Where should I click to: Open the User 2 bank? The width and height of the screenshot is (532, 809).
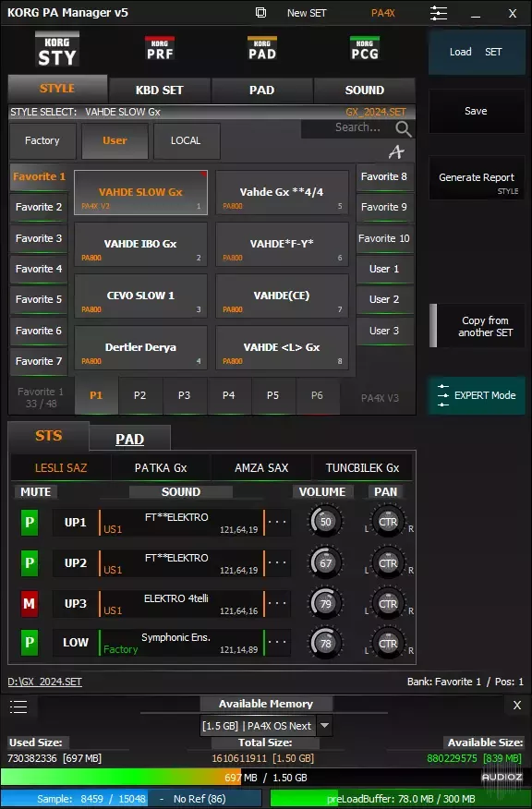tap(384, 300)
